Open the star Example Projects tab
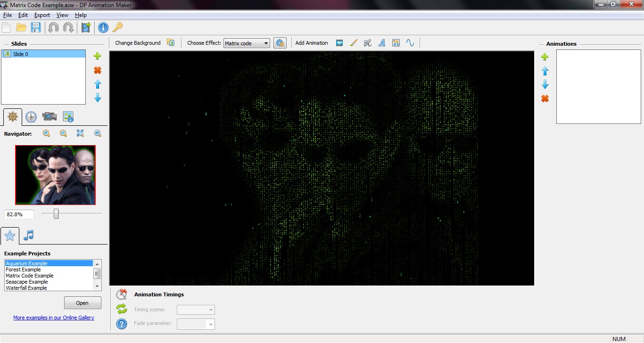Viewport: 644px width, 343px height. click(10, 235)
